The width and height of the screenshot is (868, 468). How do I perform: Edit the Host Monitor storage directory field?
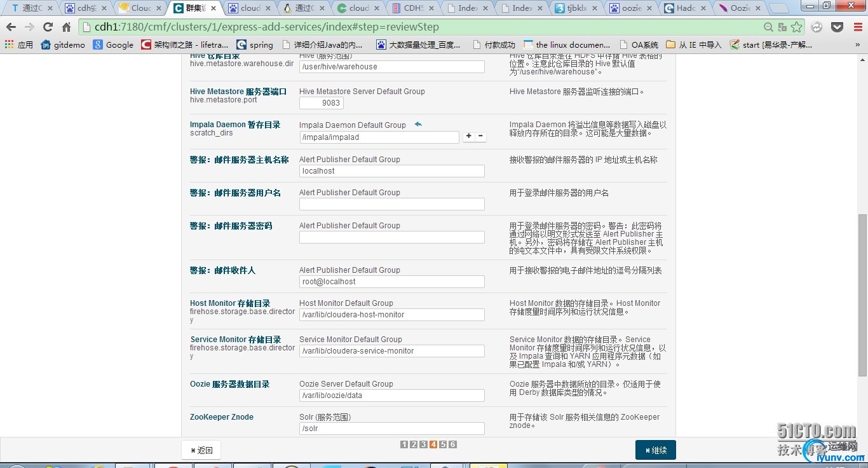(x=392, y=315)
